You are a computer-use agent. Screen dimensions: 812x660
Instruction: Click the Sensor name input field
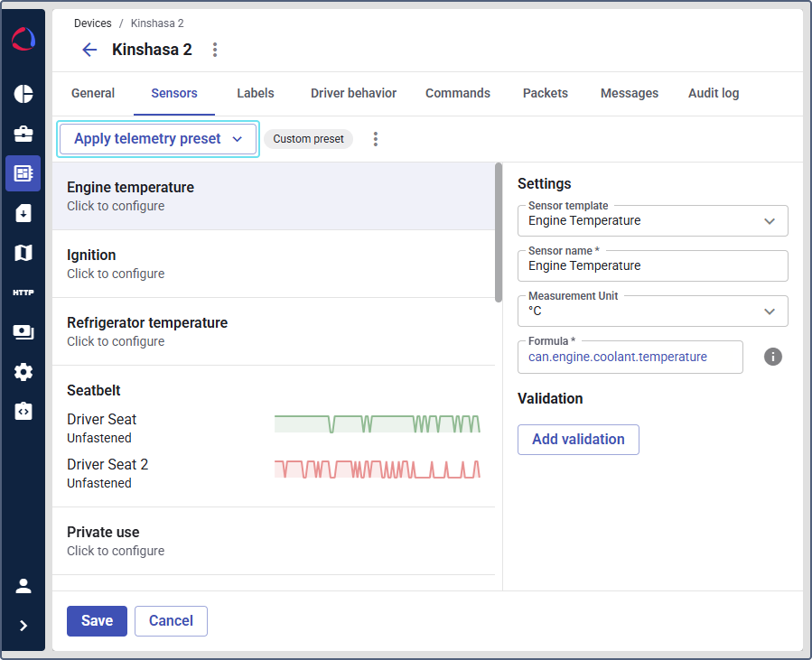652,266
